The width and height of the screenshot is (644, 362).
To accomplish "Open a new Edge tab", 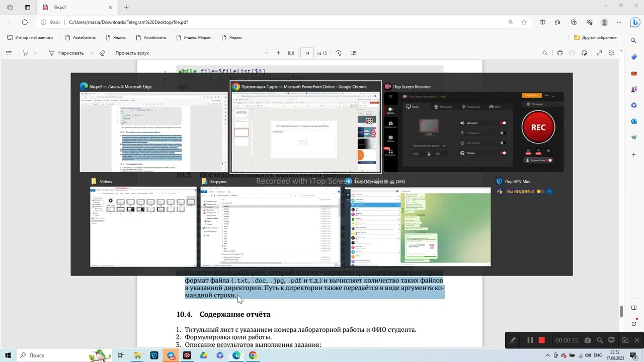I will pos(126,8).
